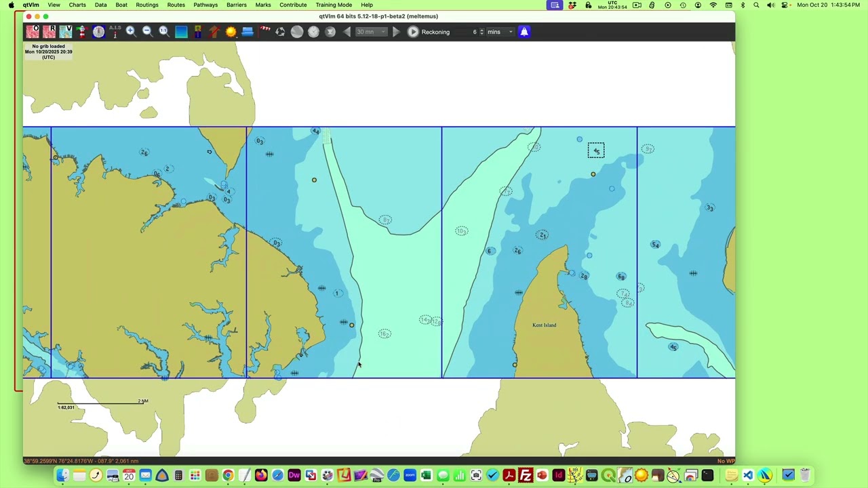Click the first grey globe icon
This screenshot has width=868, height=488.
[297, 31]
